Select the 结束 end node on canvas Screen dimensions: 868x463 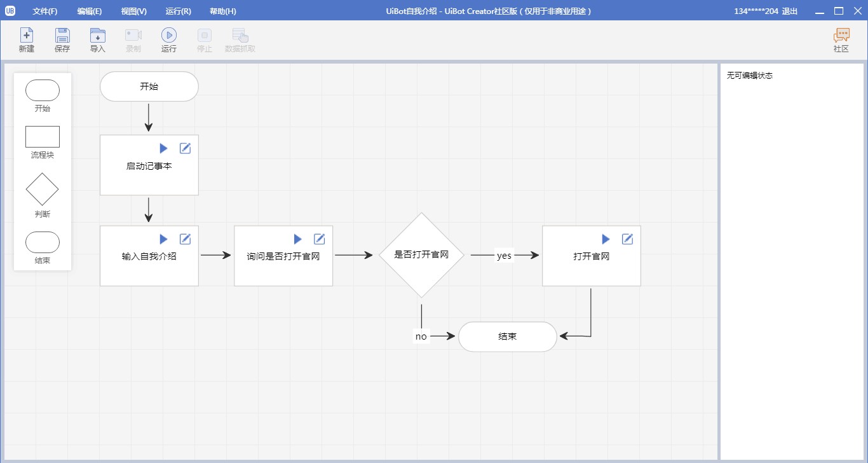pyautogui.click(x=507, y=336)
